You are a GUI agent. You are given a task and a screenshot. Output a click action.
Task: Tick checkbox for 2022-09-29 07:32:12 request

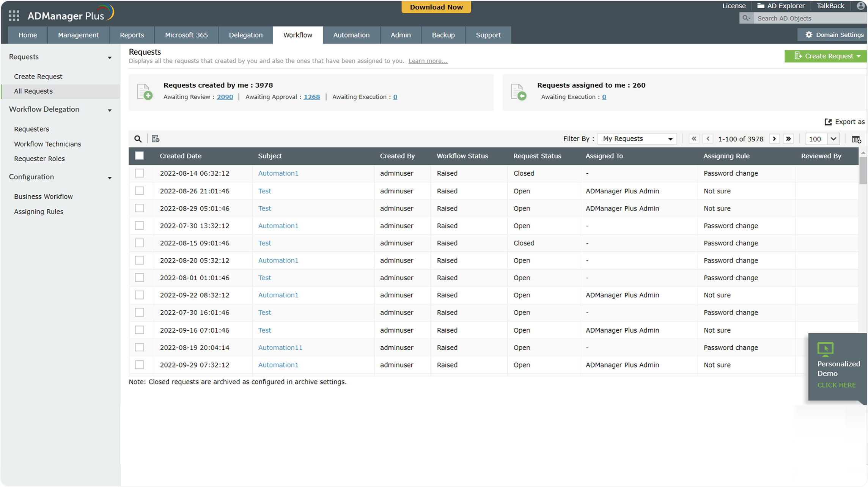pyautogui.click(x=139, y=365)
